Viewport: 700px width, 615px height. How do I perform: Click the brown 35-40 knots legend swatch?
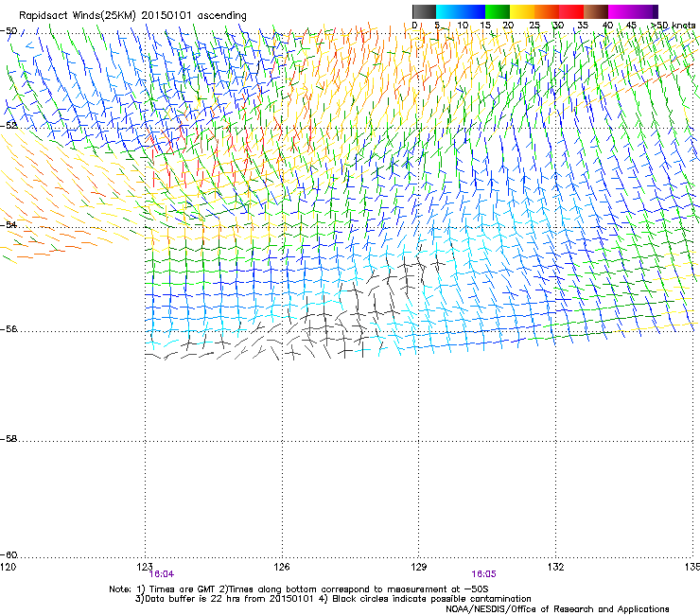[596, 11]
